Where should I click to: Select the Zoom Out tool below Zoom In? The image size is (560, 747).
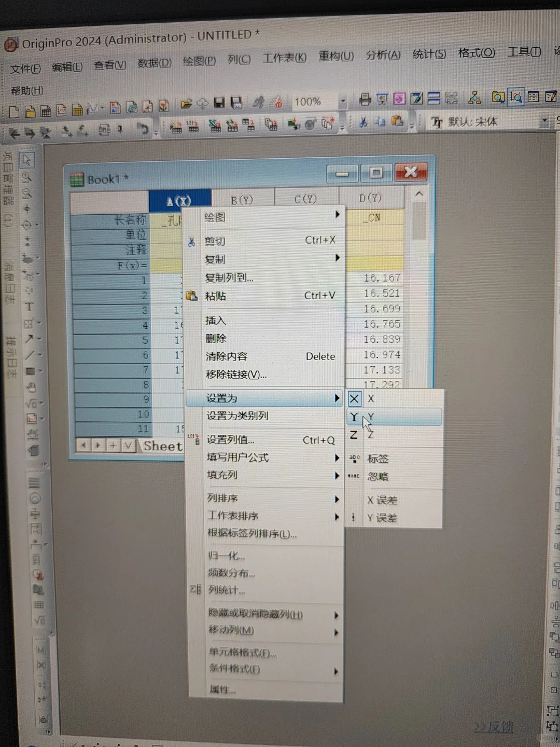point(27,193)
